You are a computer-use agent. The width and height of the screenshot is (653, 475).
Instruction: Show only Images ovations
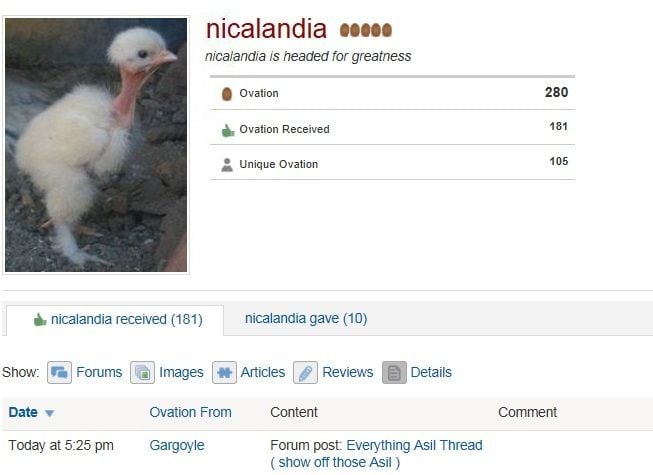pyautogui.click(x=181, y=372)
